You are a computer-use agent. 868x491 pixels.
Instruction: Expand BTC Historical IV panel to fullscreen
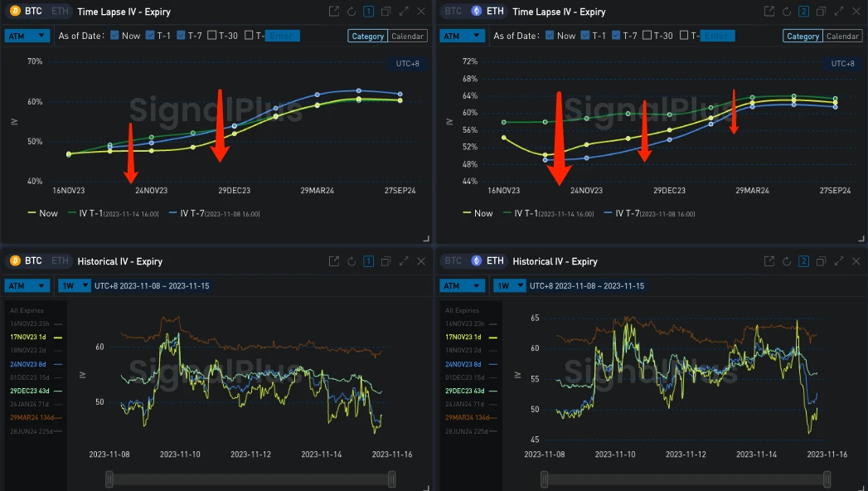tap(404, 261)
